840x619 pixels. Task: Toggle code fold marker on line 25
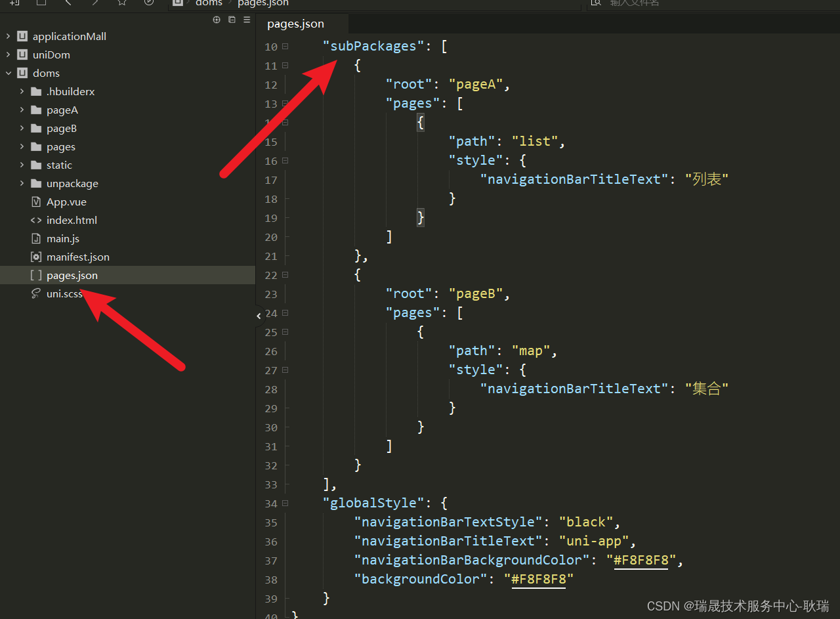point(285,332)
